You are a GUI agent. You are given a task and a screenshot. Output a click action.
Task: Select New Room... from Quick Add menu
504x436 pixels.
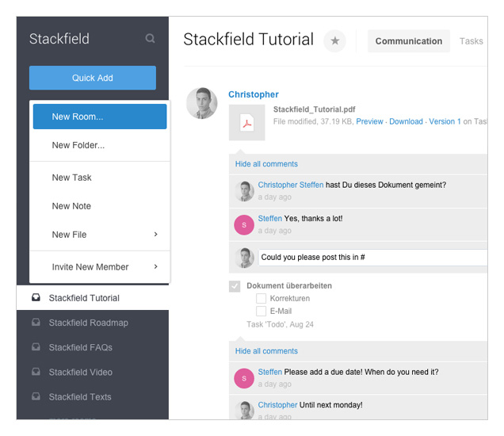[100, 117]
